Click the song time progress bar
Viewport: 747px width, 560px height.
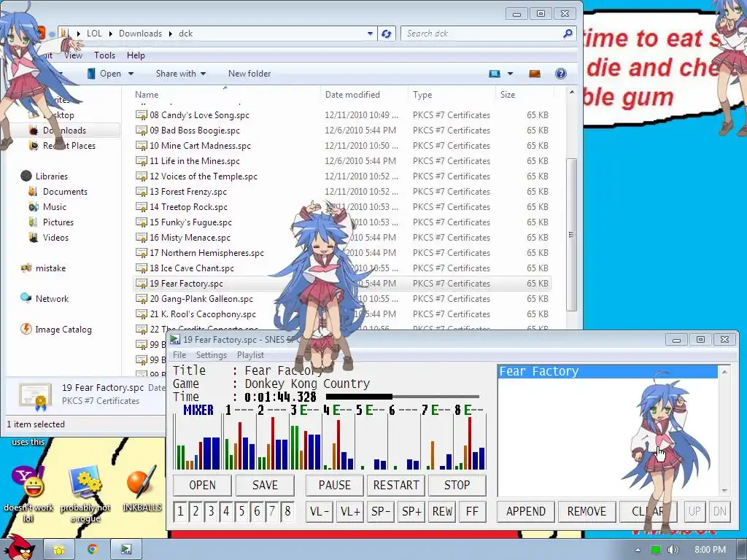pyautogui.click(x=403, y=396)
